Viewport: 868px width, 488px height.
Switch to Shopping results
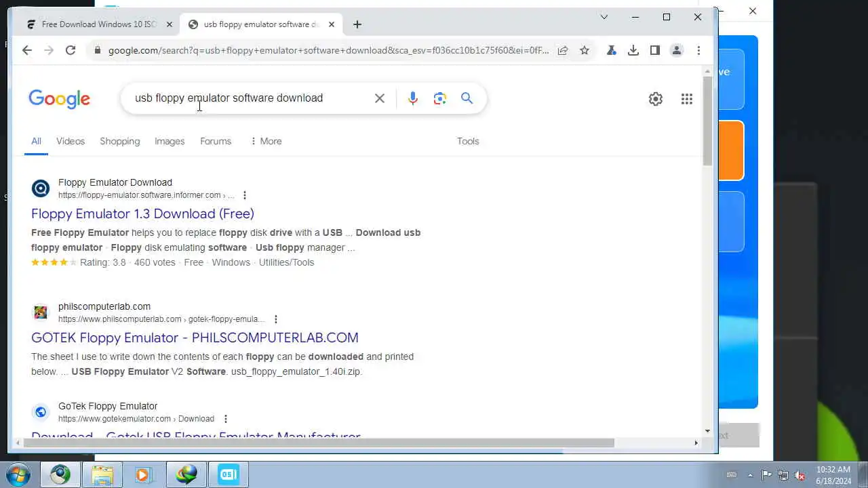(x=119, y=141)
